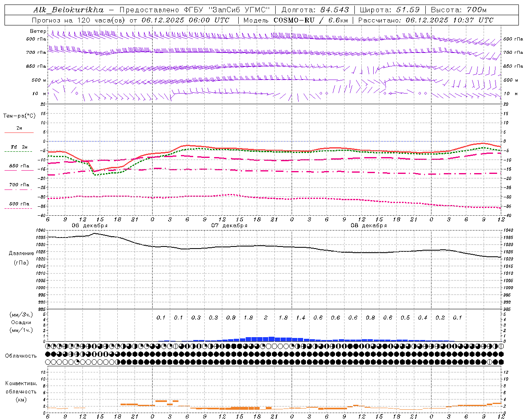Click the 0.4 precipitation amount
The image size is (525, 420).
point(422,317)
